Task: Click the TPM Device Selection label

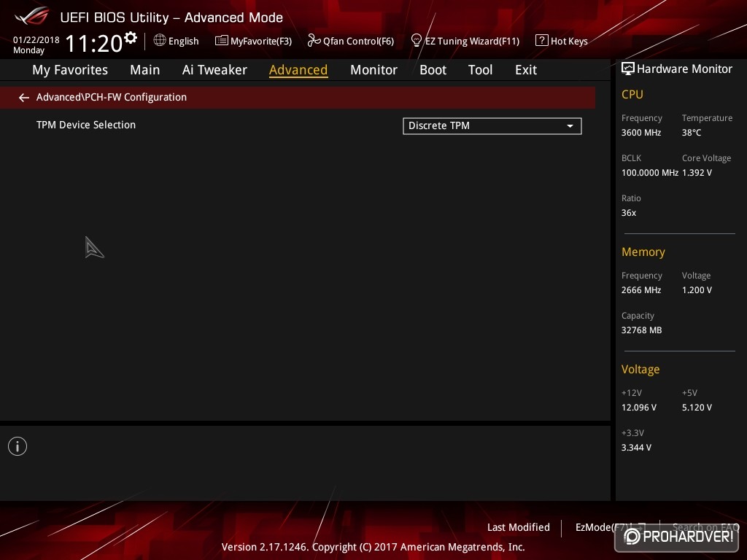Action: tap(86, 125)
